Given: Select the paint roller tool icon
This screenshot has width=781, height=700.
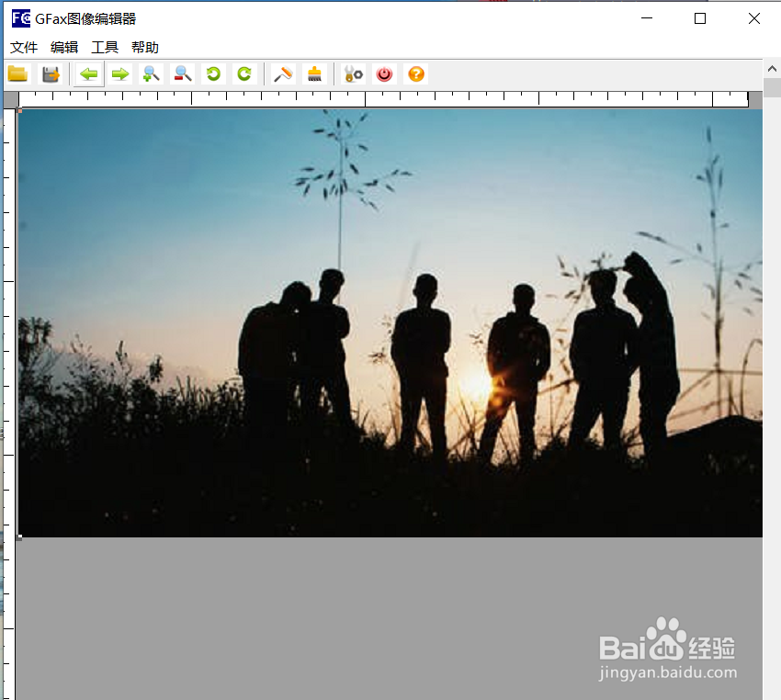Looking at the screenshot, I should point(283,74).
